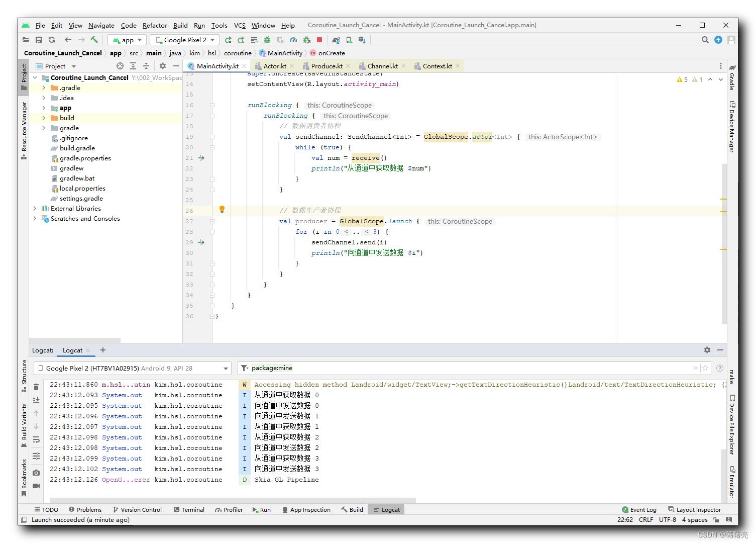Clear logcat with trash icon

click(x=36, y=387)
